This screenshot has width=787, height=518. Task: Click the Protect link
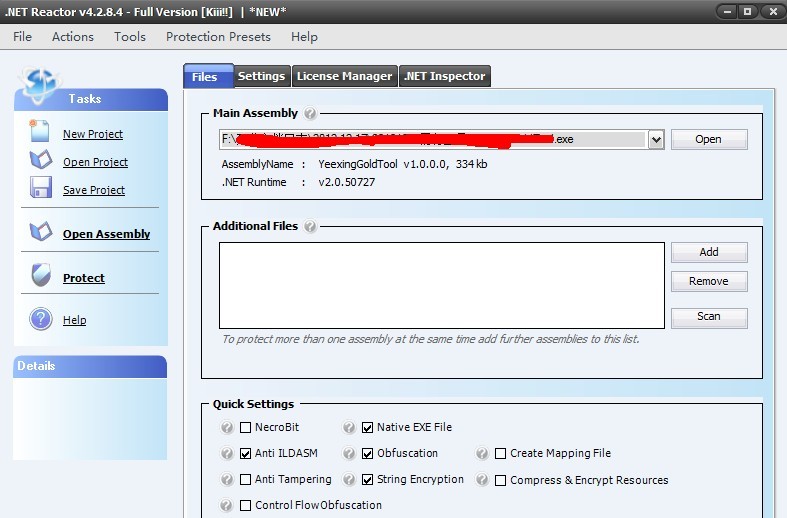(x=84, y=278)
